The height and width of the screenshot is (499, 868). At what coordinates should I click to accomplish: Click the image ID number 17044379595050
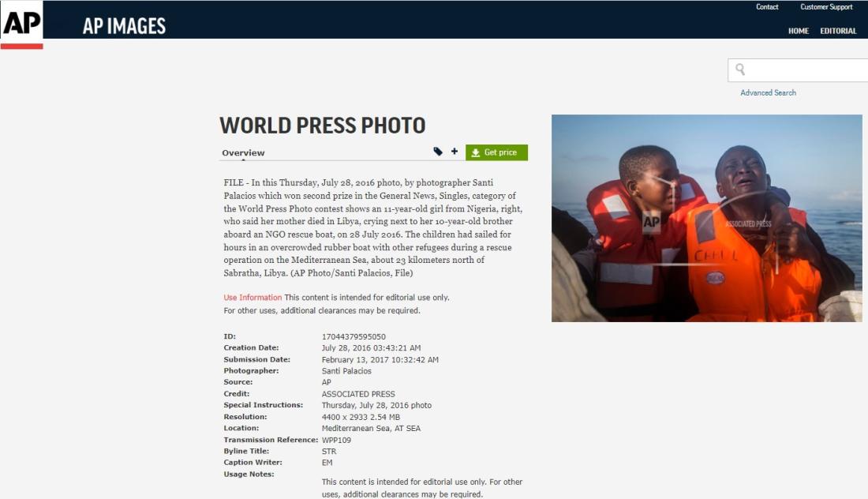[x=354, y=336]
